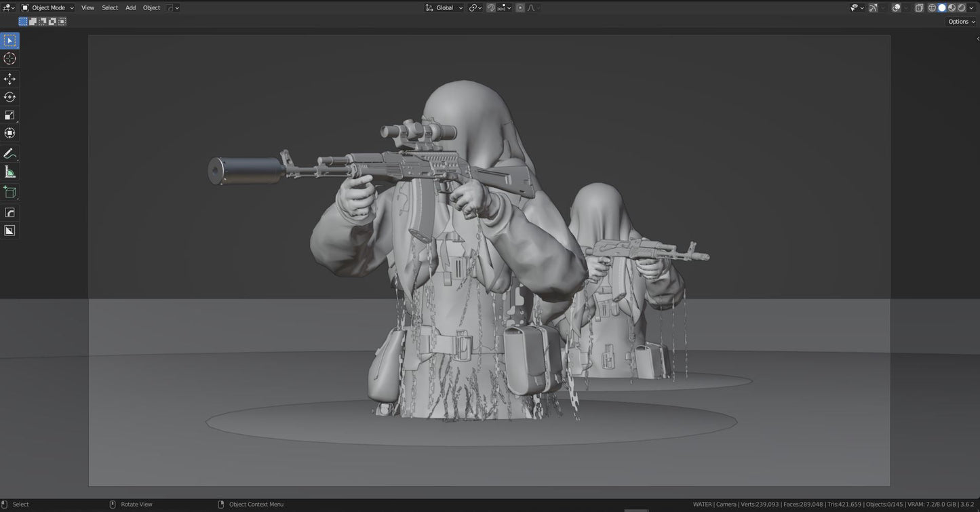Activate the Add Cube tool
Image resolution: width=980 pixels, height=512 pixels.
(9, 192)
